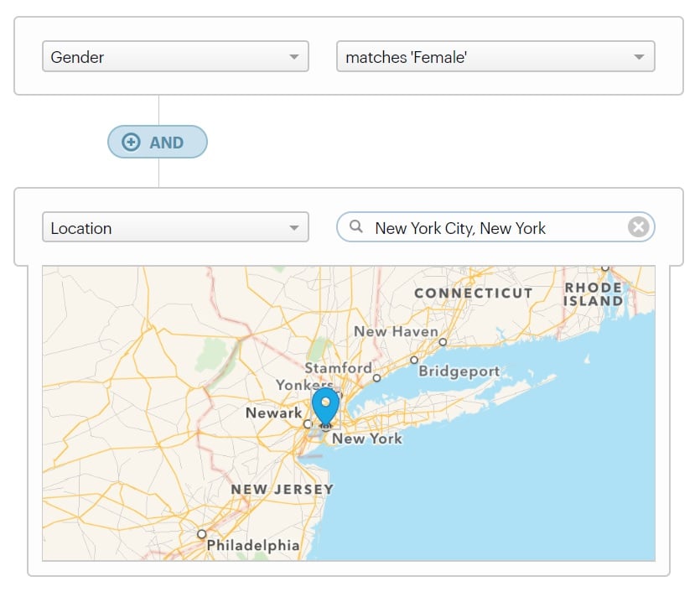This screenshot has height=597, width=700.
Task: Open the Gender attribute dropdown
Action: (175, 57)
